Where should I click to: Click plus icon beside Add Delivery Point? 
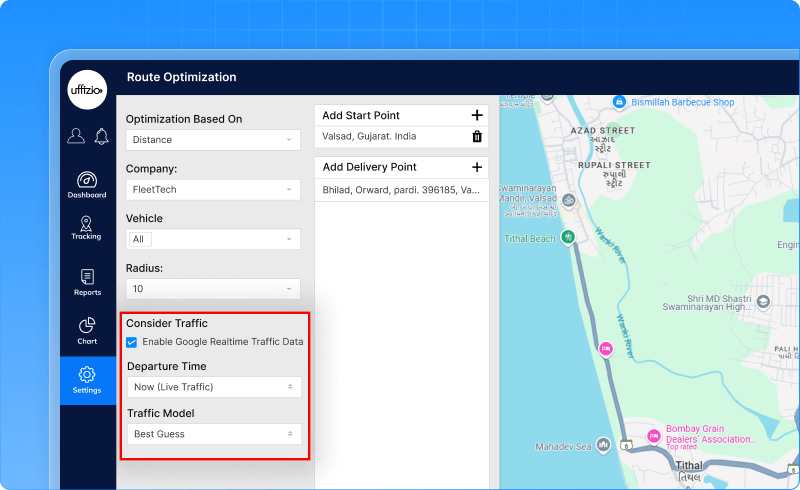pyautogui.click(x=477, y=167)
